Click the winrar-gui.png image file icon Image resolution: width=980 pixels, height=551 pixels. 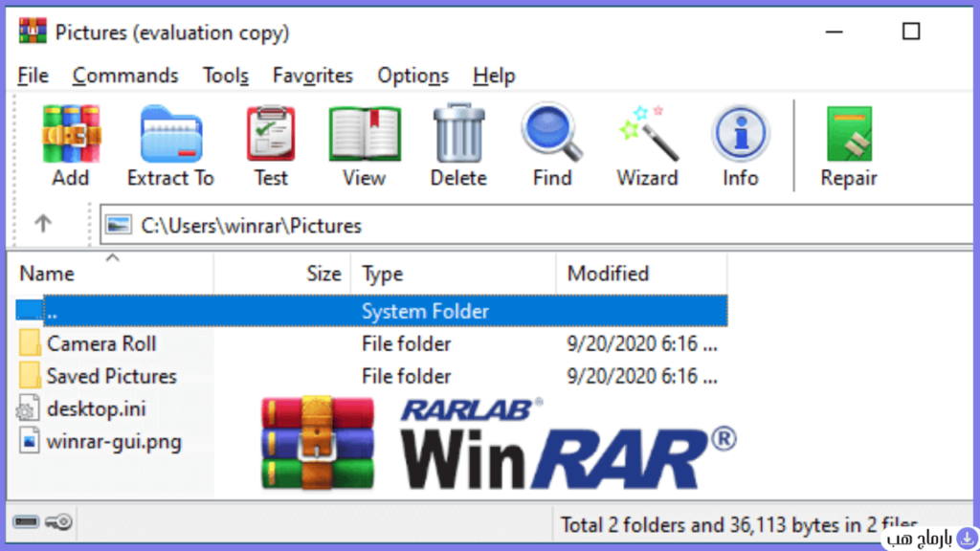coord(29,441)
